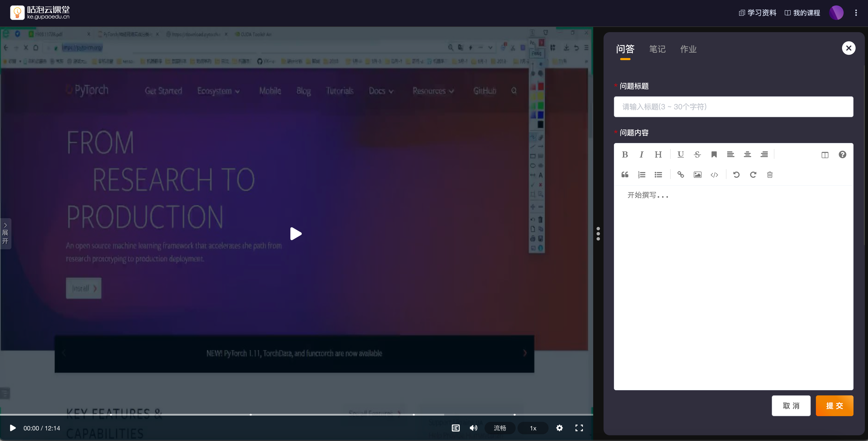Toggle side-by-side preview mode

pos(825,155)
